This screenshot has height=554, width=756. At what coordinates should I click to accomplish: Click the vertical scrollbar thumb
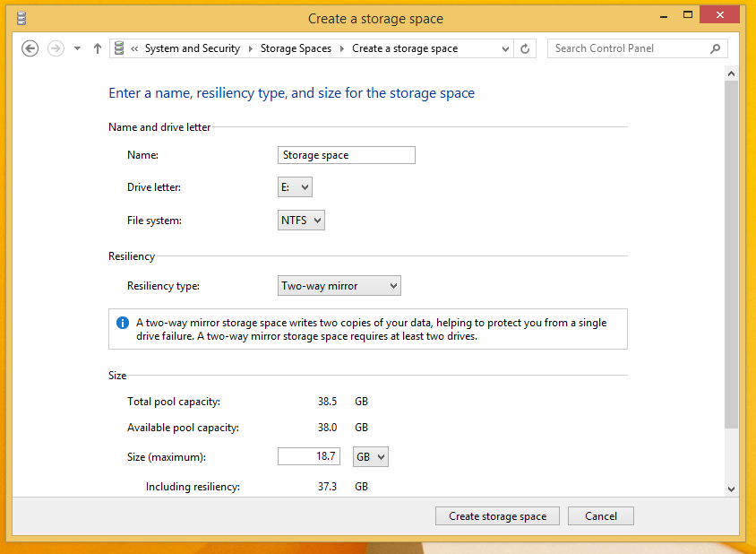point(732,255)
